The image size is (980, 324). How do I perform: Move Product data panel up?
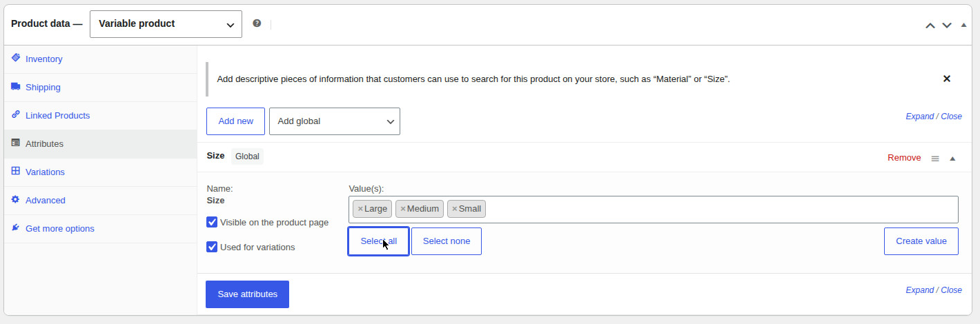930,25
